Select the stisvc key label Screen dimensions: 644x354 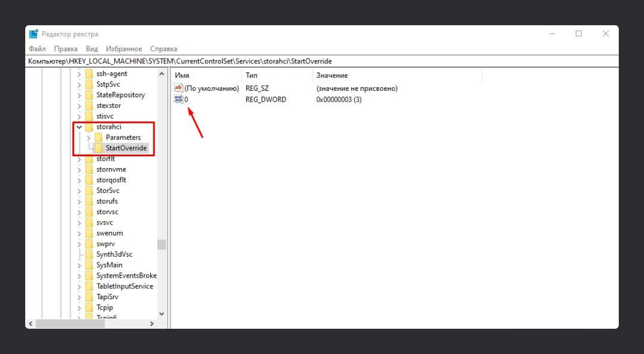tap(105, 116)
